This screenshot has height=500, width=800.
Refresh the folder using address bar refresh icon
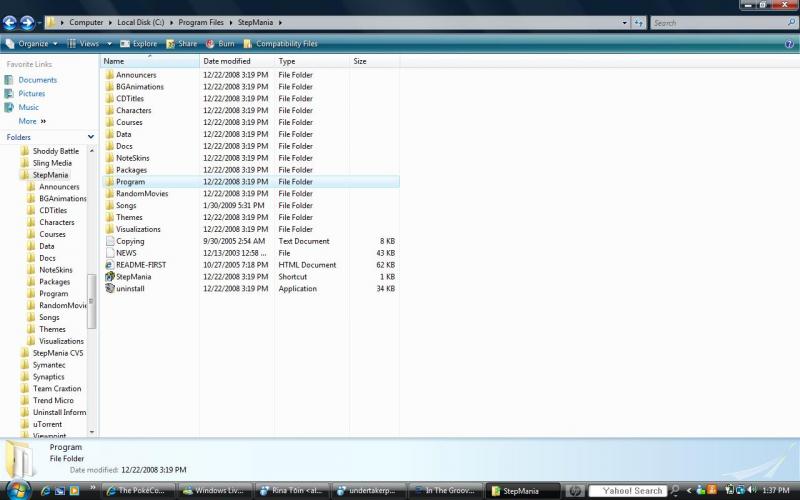(x=638, y=23)
